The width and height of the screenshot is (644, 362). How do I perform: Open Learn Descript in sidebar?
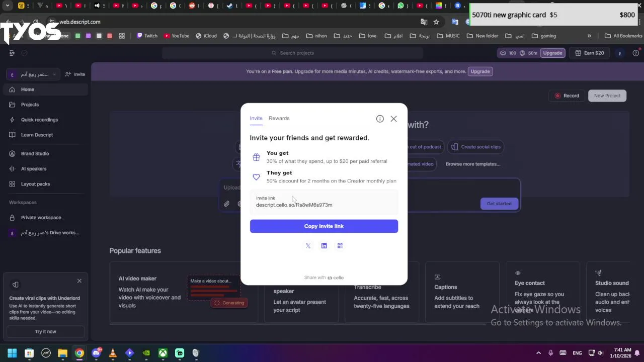click(x=45, y=135)
